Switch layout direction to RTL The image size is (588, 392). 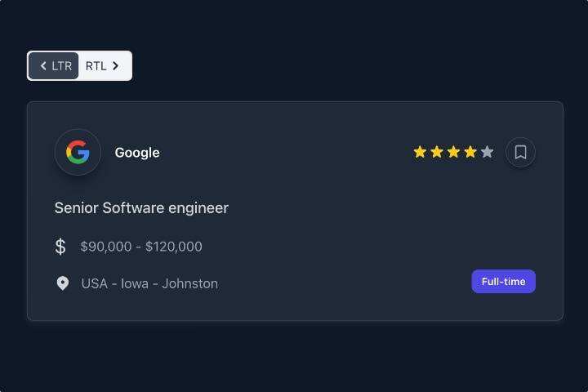104,65
